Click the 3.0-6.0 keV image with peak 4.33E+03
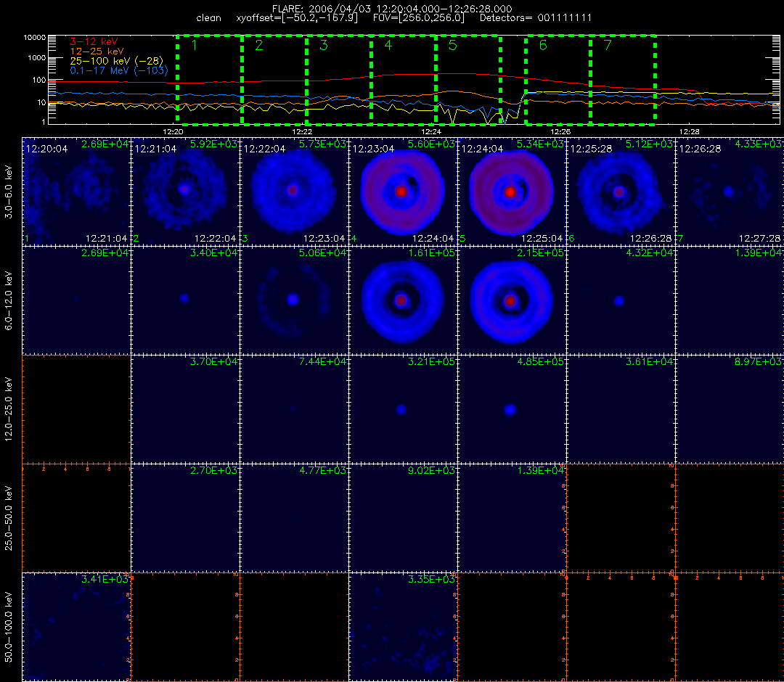Viewport: 784px width, 682px height. point(730,192)
